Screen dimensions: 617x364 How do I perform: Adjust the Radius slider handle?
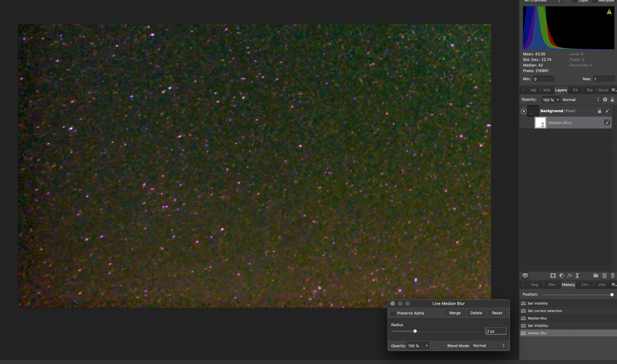(x=415, y=331)
